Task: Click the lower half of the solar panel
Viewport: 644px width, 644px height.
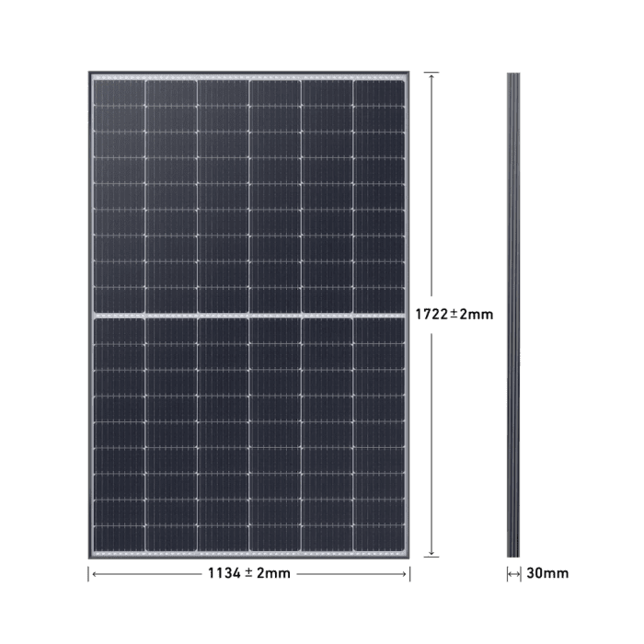Action: [248, 434]
